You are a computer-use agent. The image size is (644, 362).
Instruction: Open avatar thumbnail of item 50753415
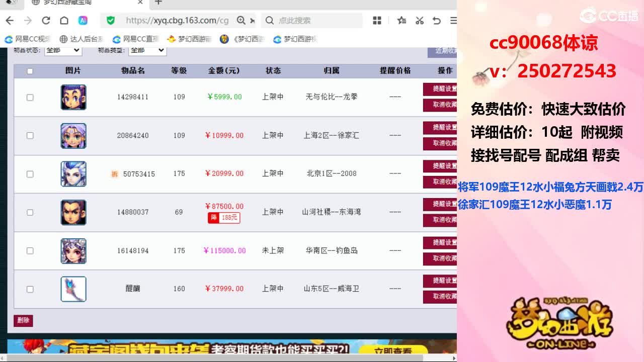coord(73,174)
